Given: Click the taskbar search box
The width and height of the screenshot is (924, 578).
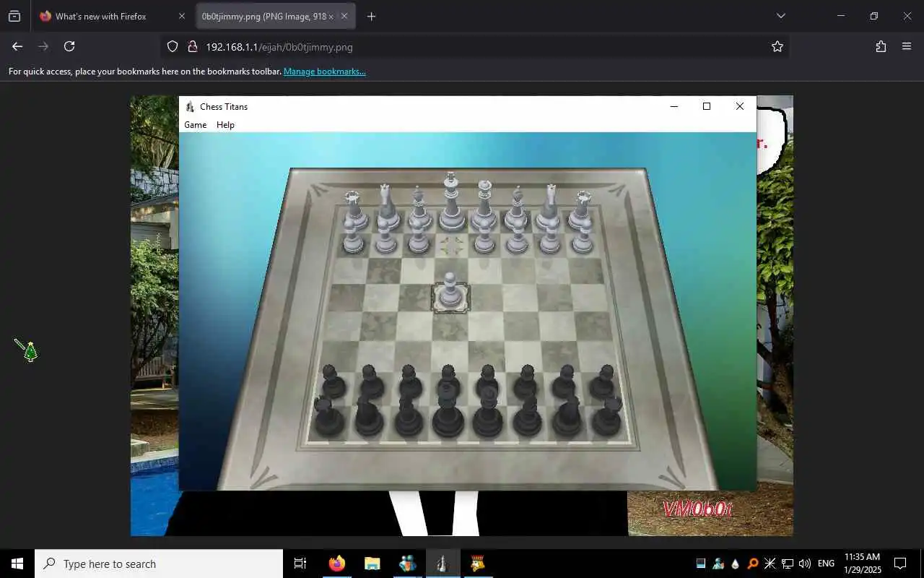Looking at the screenshot, I should pyautogui.click(x=159, y=564).
